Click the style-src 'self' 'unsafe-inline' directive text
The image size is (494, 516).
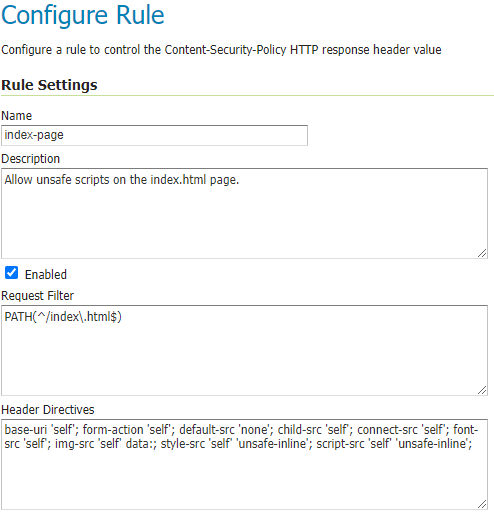click(236, 444)
